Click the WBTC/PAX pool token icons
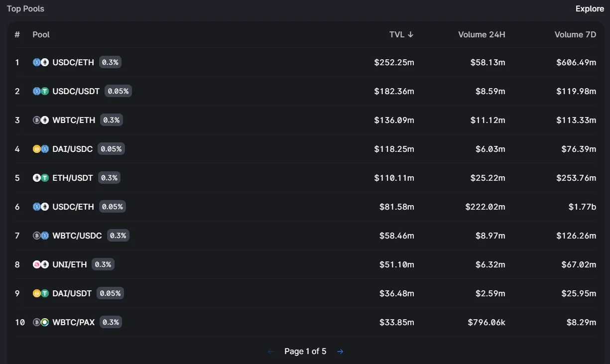The image size is (610, 364). (41, 322)
